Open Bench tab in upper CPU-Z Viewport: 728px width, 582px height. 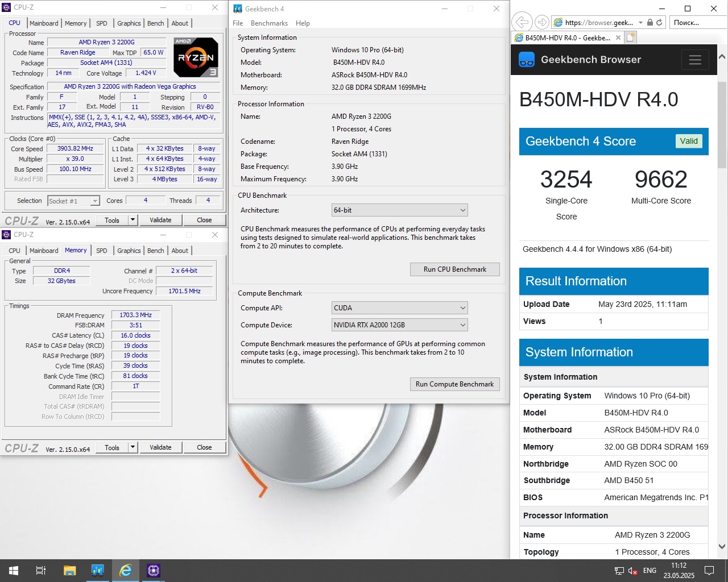156,23
